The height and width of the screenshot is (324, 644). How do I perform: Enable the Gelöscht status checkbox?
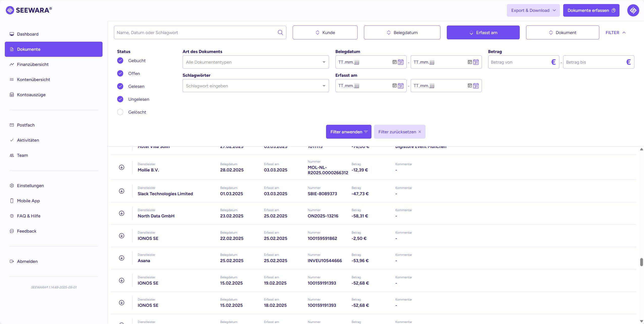click(x=120, y=112)
